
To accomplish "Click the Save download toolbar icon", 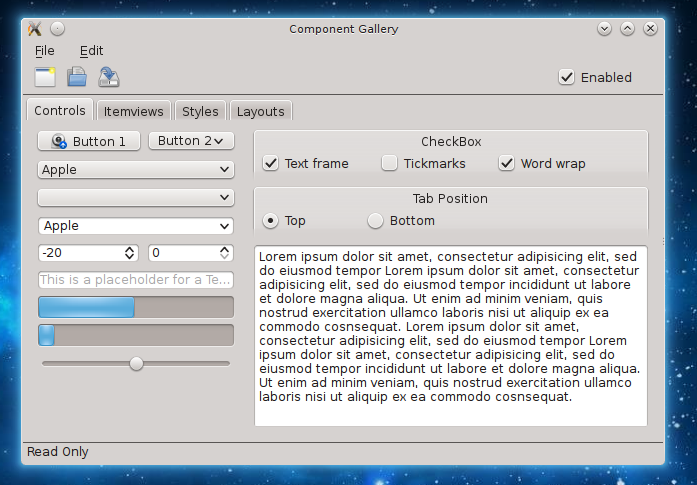I will pos(109,76).
